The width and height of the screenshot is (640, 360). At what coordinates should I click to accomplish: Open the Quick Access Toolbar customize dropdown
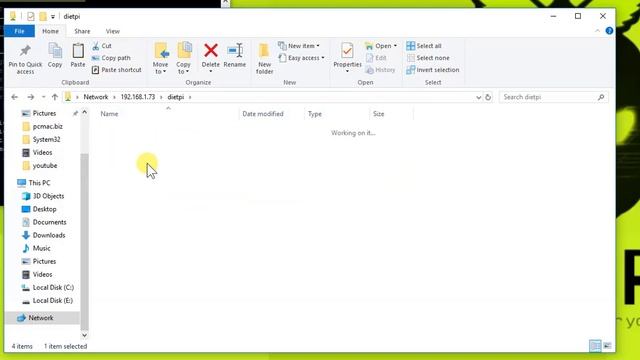pos(53,17)
